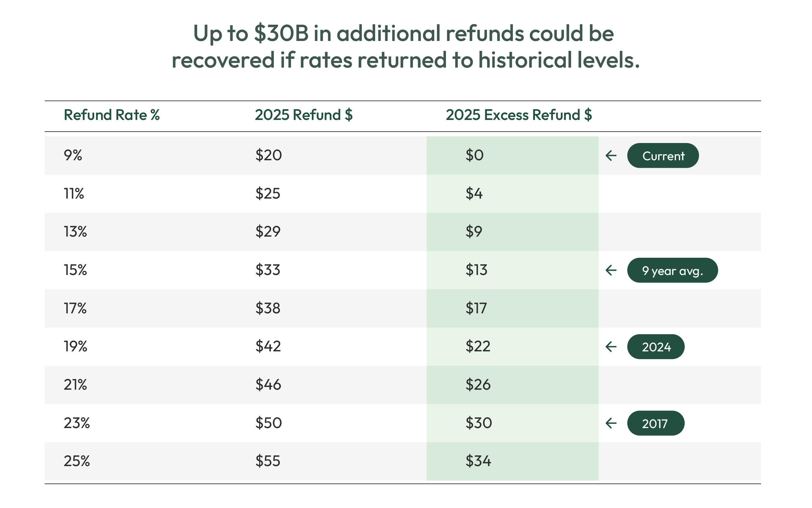This screenshot has width=812, height=508.
Task: Click the chart title about $30B refunds
Action: coord(405,46)
